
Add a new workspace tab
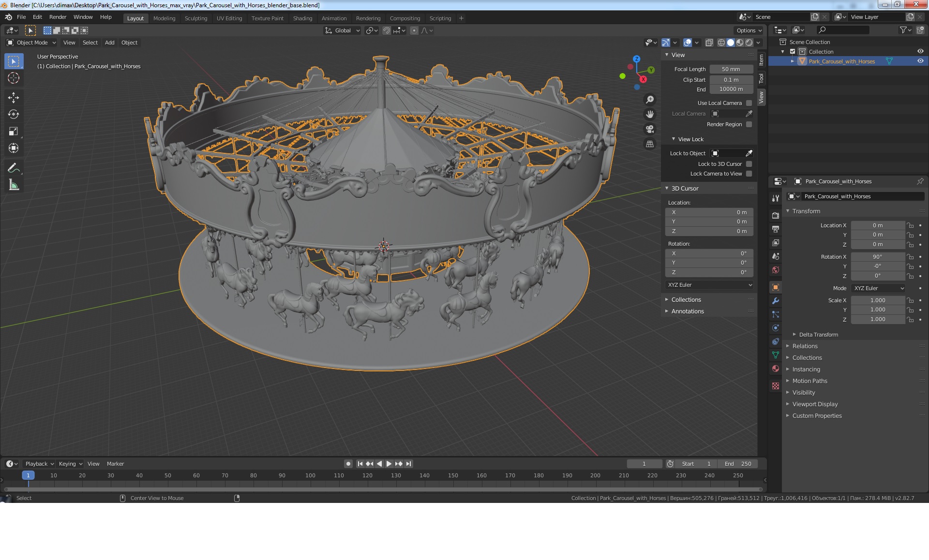[461, 18]
